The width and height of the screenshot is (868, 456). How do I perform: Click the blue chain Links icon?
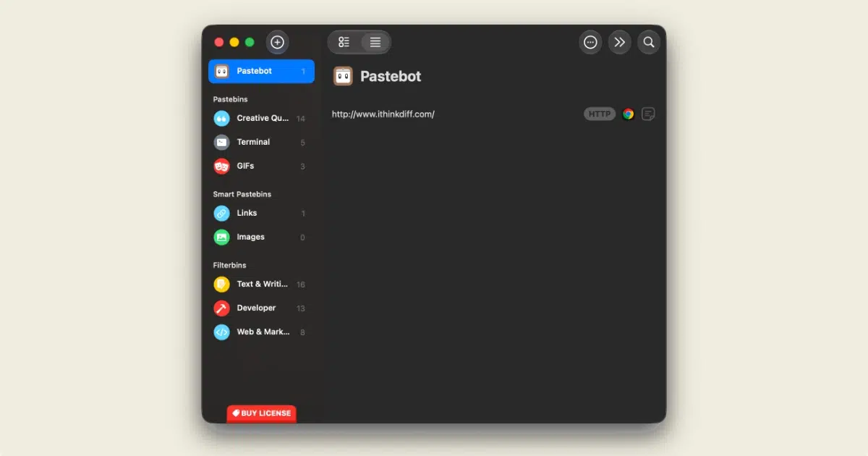point(221,213)
